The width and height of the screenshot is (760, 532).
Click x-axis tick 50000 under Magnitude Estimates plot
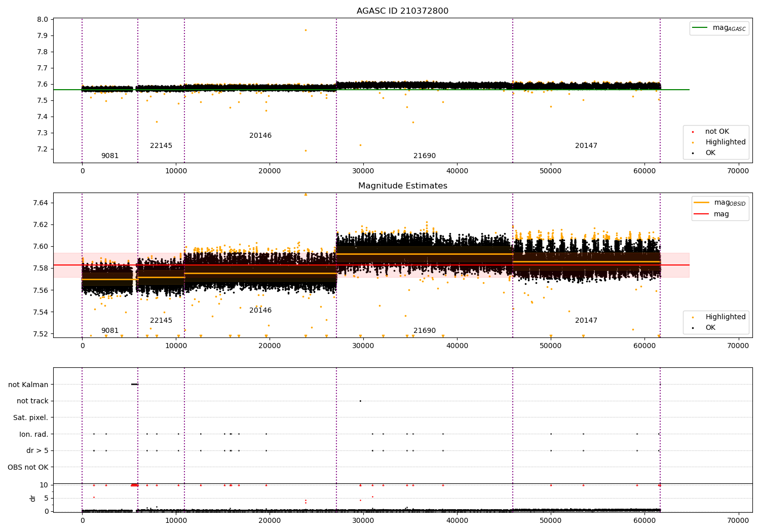(551, 346)
